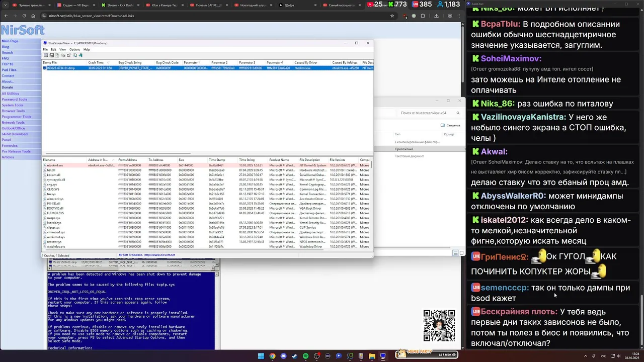Select the 093025-6734-01.dmp dump row
The image size is (644, 362).
pyautogui.click(x=208, y=68)
